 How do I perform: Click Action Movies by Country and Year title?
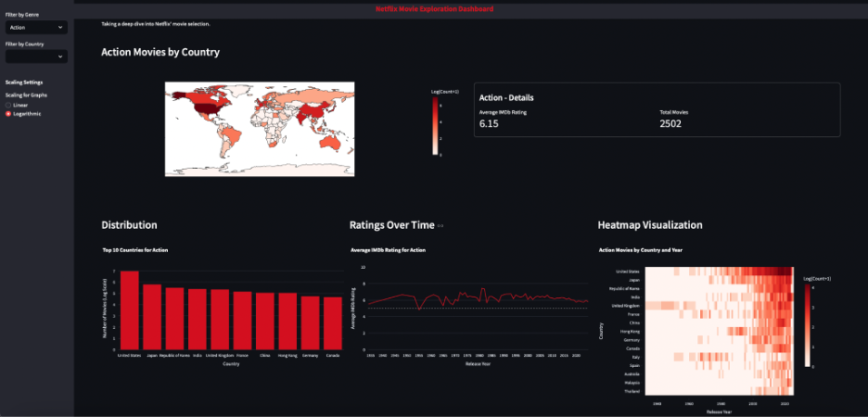[x=641, y=250]
